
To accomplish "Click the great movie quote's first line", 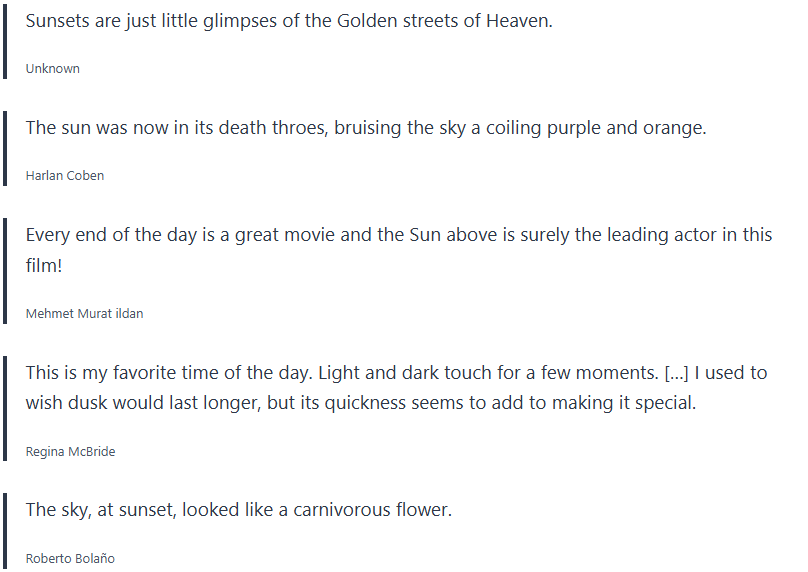I will (x=398, y=235).
